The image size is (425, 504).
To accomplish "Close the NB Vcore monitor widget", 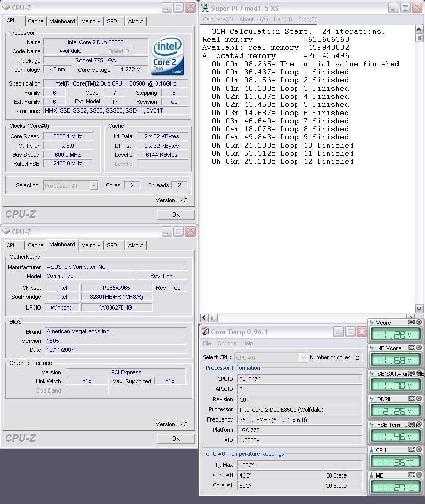I will (419, 348).
